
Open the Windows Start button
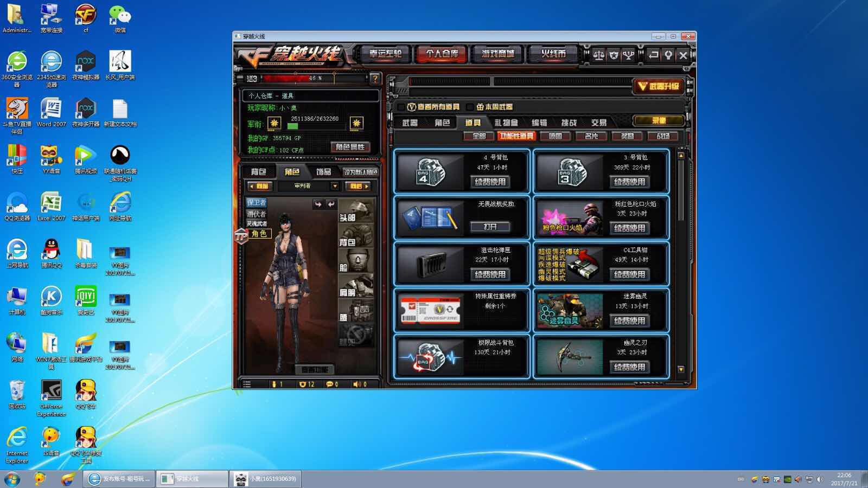pyautogui.click(x=12, y=479)
